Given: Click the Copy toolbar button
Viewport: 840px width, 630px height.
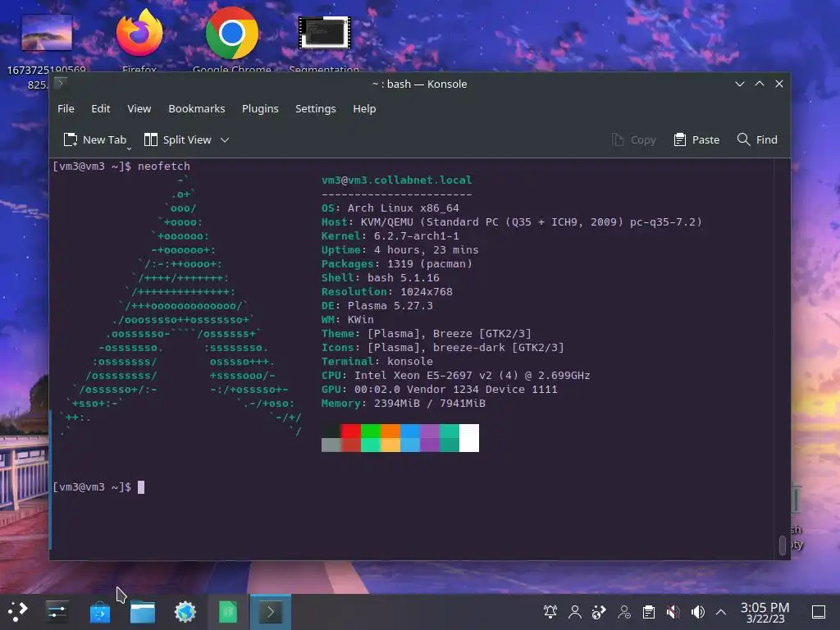Looking at the screenshot, I should pyautogui.click(x=634, y=139).
